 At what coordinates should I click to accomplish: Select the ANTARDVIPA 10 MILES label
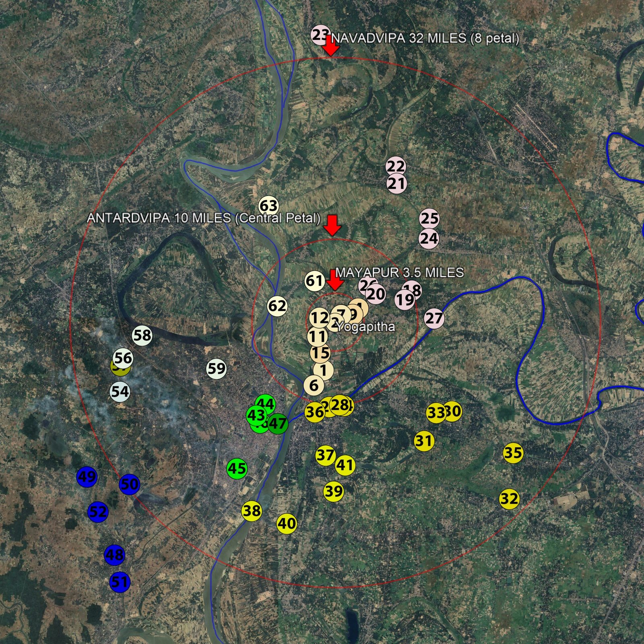tap(203, 218)
